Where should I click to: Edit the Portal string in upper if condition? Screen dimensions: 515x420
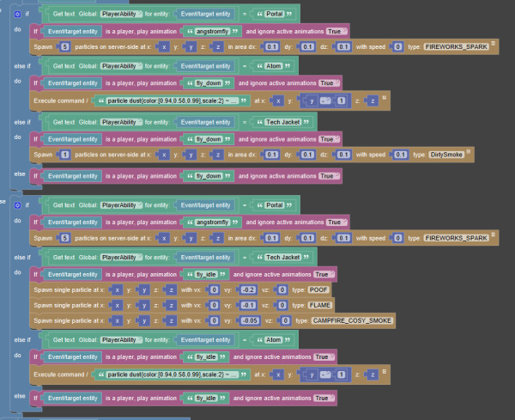coord(275,14)
